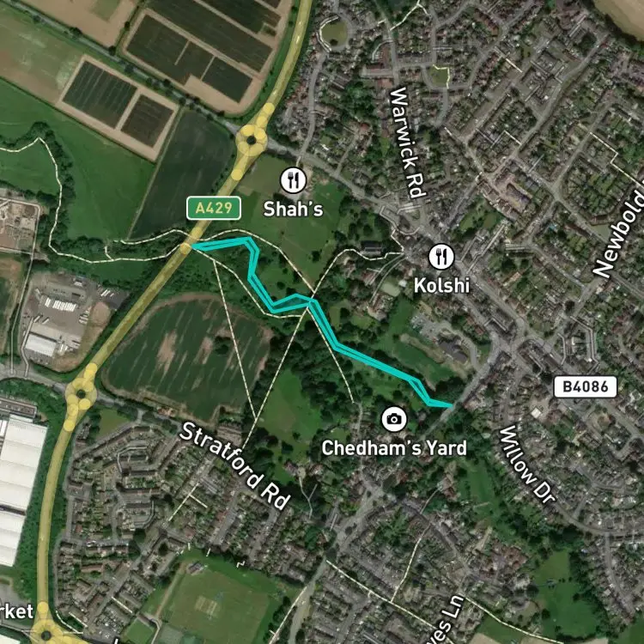The height and width of the screenshot is (644, 644).
Task: Click the Chedham's Yard camera icon
Action: (394, 419)
